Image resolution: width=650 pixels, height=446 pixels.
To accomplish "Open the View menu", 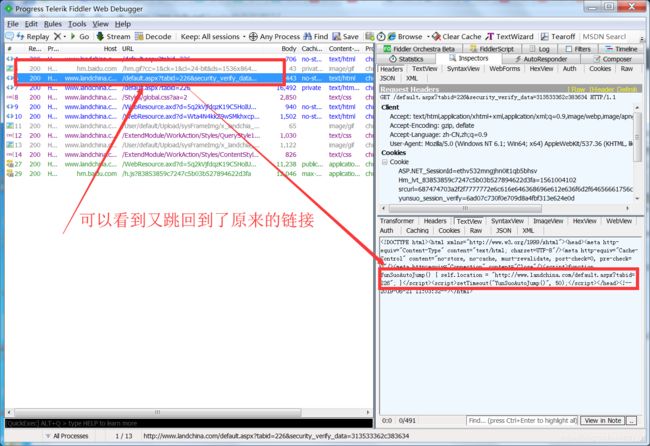I will (100, 24).
